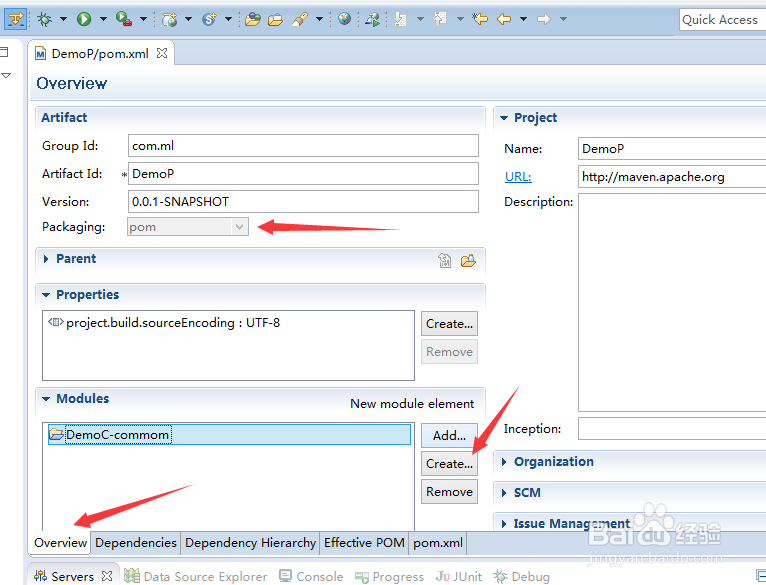The height and width of the screenshot is (585, 766).
Task: Select the DemoP/pom.xml editor tab
Action: click(100, 53)
